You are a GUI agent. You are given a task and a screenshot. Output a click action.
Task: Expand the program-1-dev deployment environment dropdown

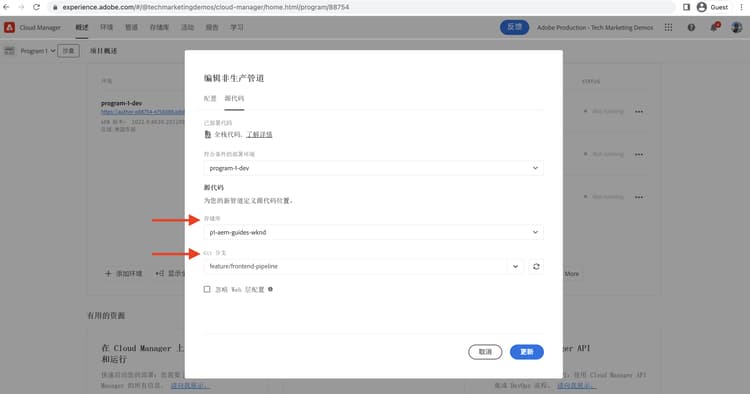click(374, 168)
